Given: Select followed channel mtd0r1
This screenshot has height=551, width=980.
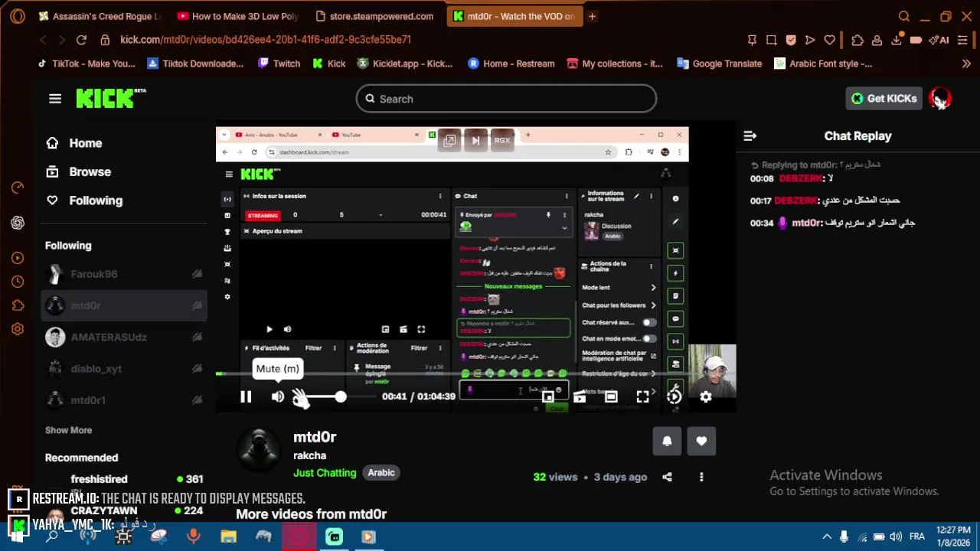Looking at the screenshot, I should (x=122, y=400).
